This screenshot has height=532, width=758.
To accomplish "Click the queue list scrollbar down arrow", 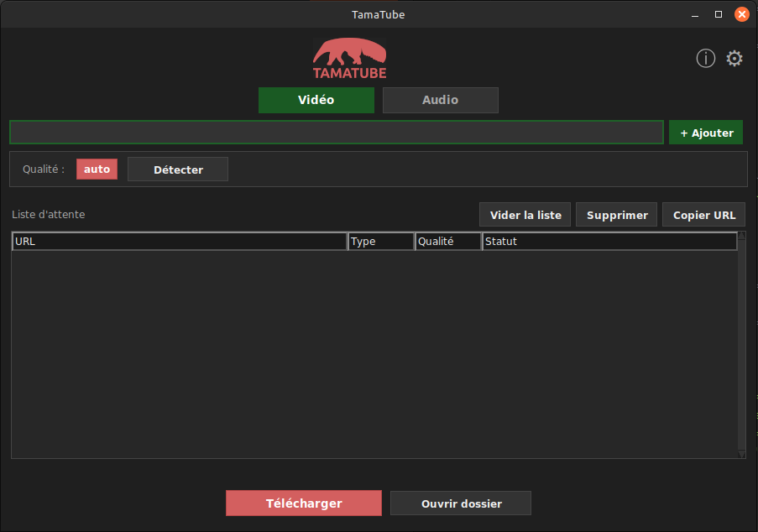I will [741, 454].
